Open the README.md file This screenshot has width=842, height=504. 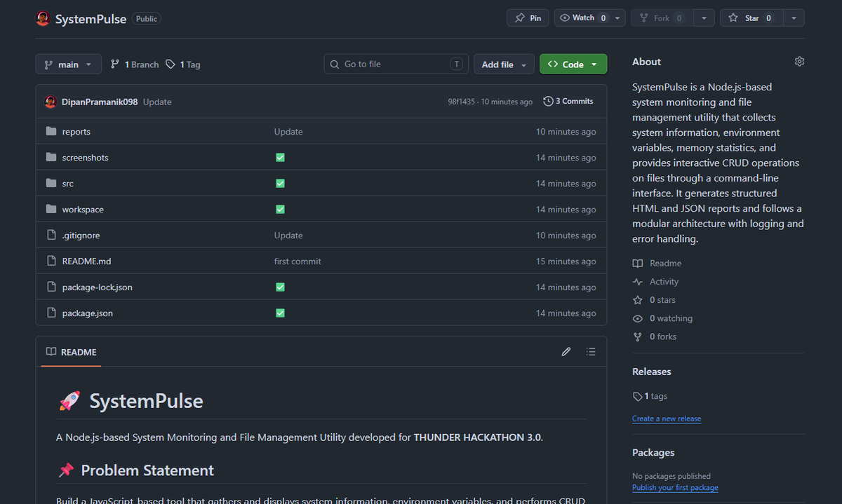pos(87,261)
